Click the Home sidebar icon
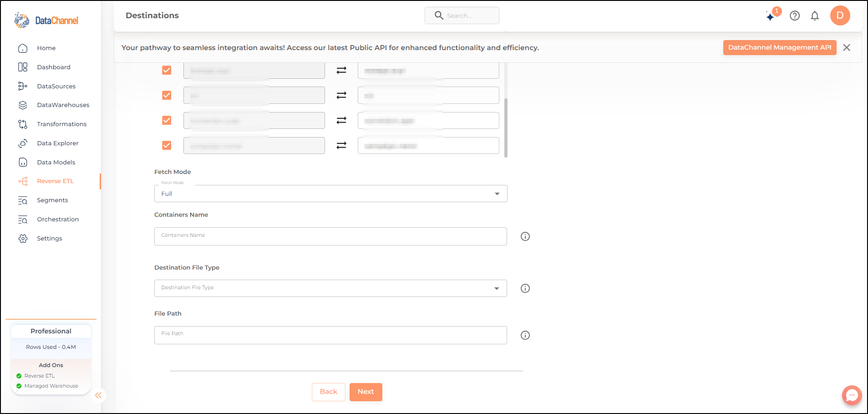 [x=23, y=48]
